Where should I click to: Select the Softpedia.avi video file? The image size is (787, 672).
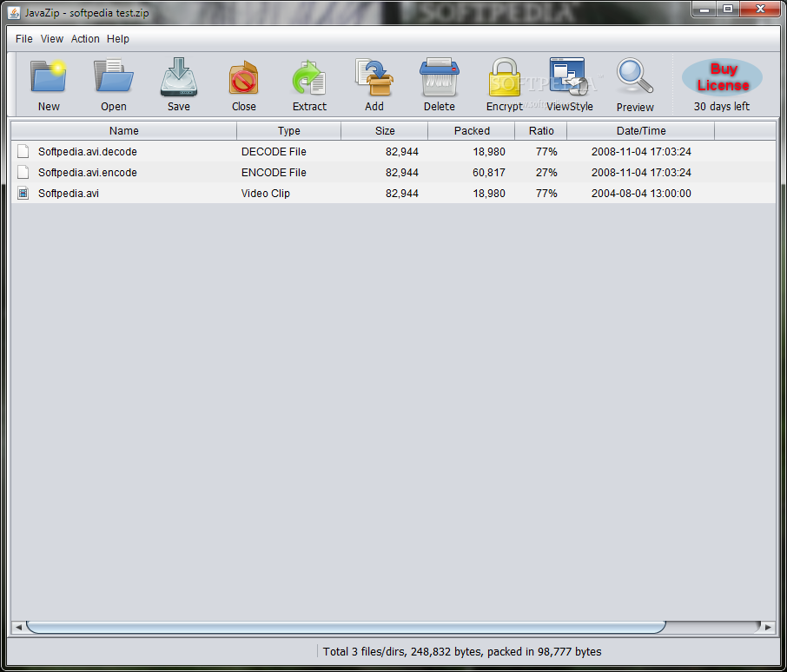pyautogui.click(x=393, y=193)
